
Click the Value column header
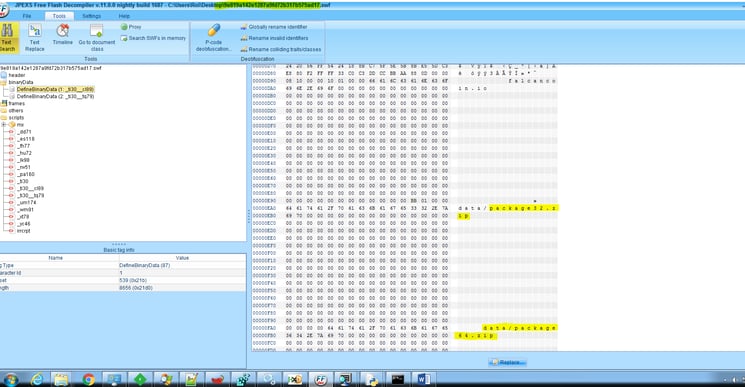[x=182, y=258]
